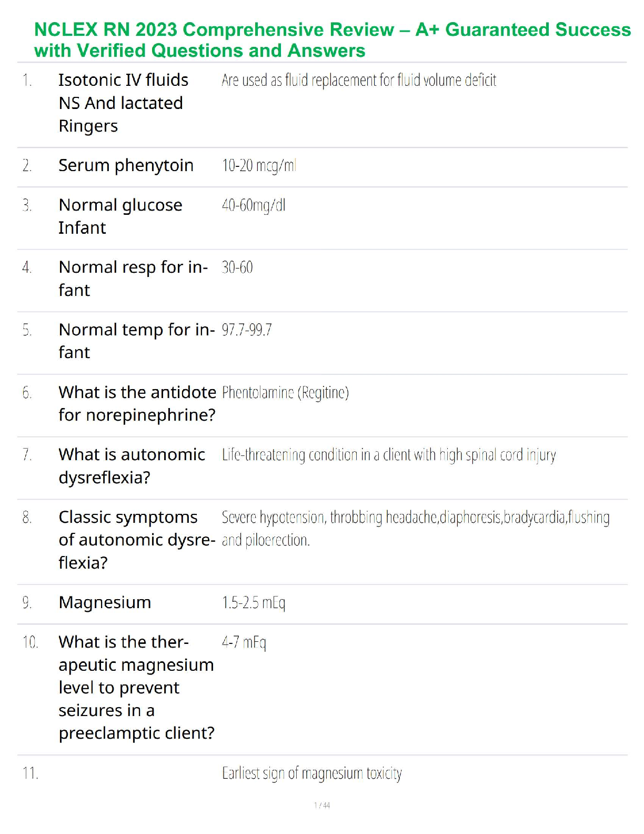Click the 'Phentolamine (Regitine)' answer
This screenshot has width=644, height=834.
(x=285, y=393)
